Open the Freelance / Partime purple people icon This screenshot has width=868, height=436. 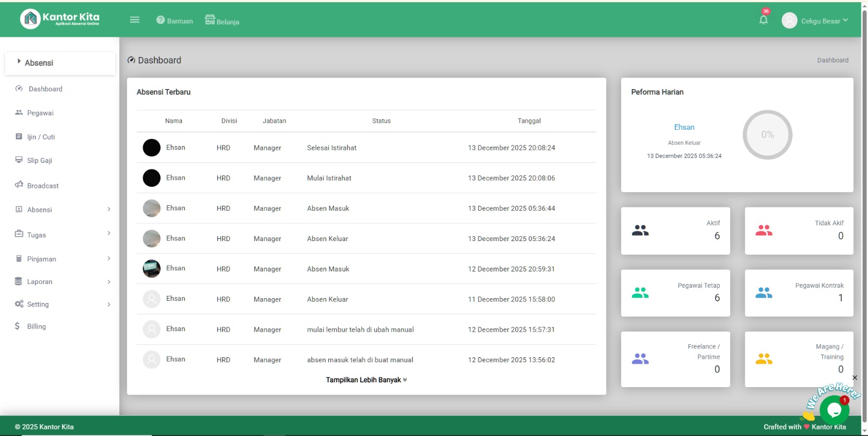640,359
